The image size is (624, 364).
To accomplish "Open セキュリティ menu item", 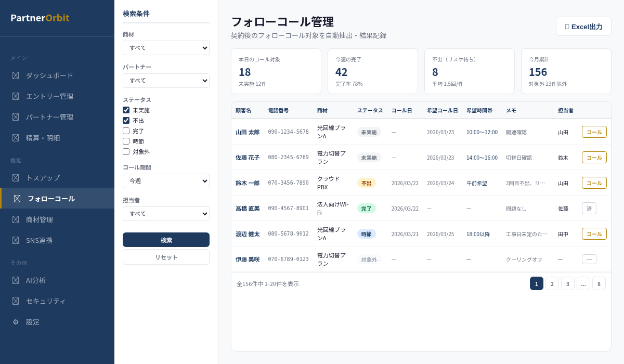I will (x=46, y=301).
